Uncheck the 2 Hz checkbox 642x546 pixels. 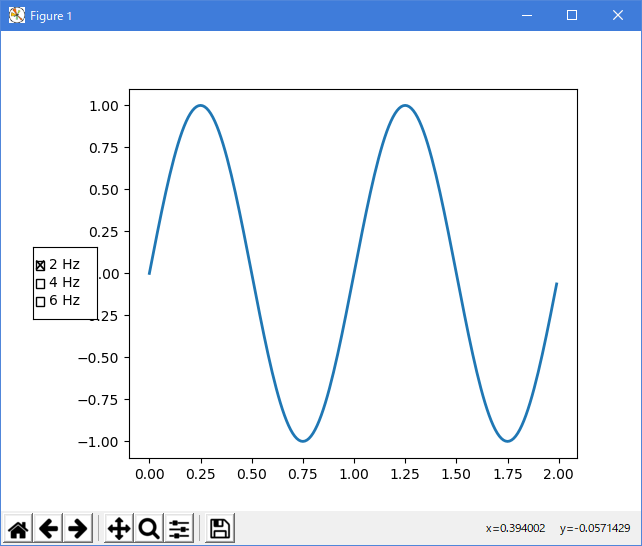[40, 266]
